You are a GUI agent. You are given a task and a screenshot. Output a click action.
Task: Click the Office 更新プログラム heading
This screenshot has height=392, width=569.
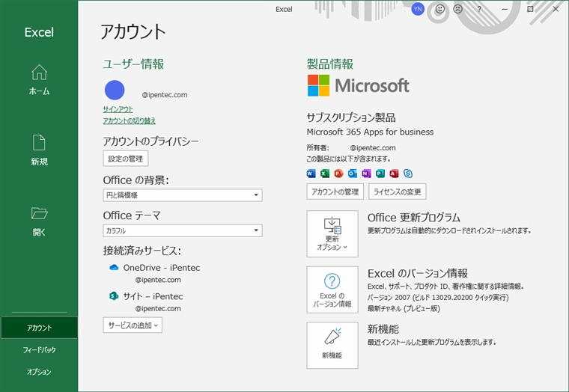[414, 218]
